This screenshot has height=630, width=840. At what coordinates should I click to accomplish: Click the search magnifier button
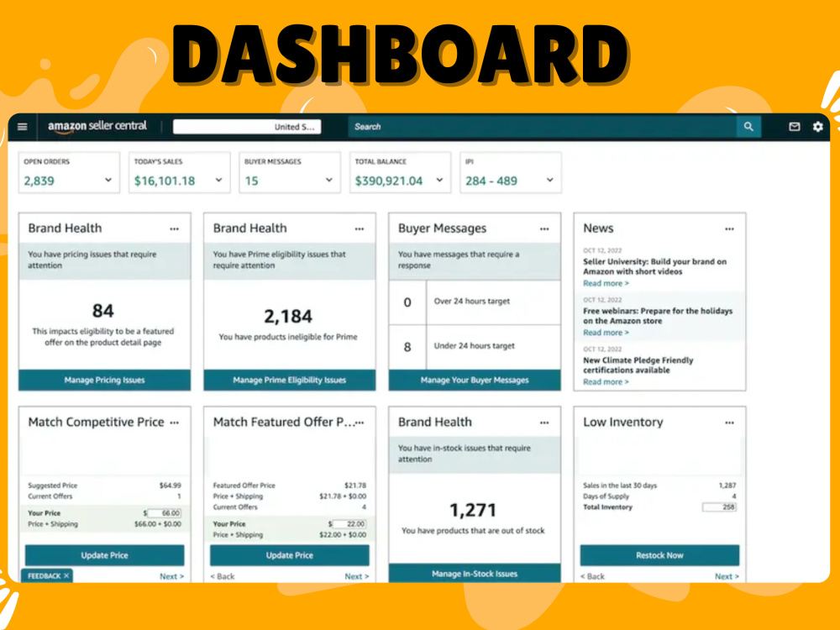pos(748,127)
